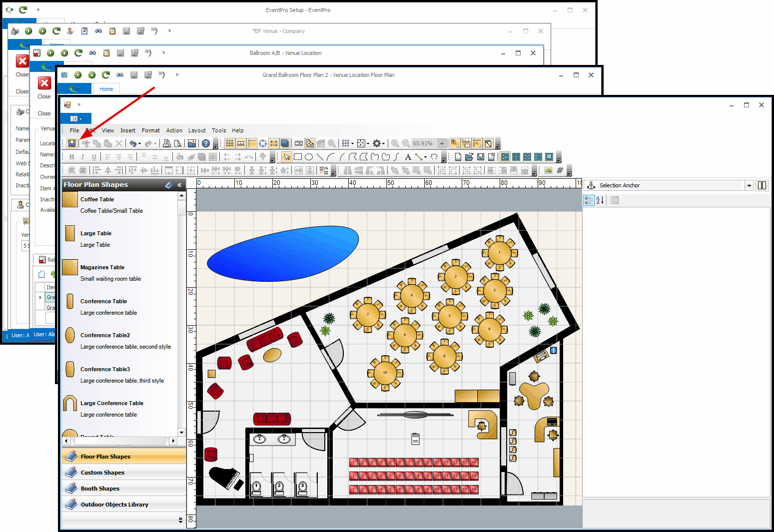774x532 pixels.
Task: Select the straight Line drawing tool
Action: (320, 157)
